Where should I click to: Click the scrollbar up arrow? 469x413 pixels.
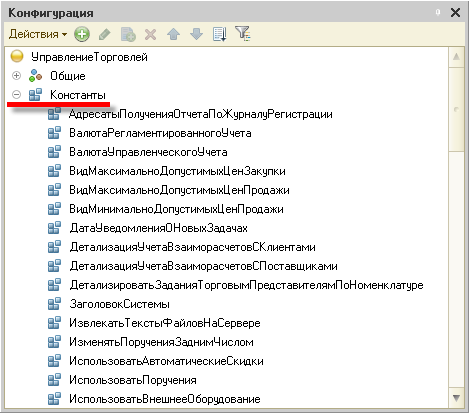click(x=456, y=57)
